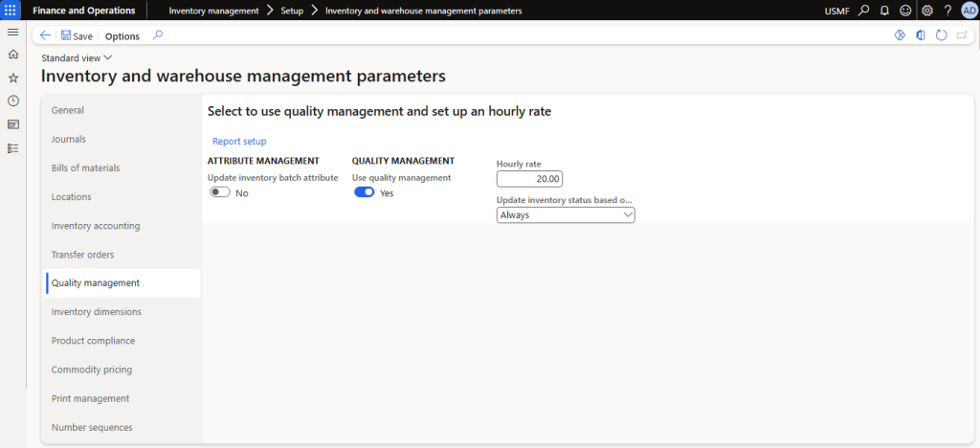This screenshot has width=980, height=448.
Task: Disable Use quality management toggle
Action: pos(364,192)
